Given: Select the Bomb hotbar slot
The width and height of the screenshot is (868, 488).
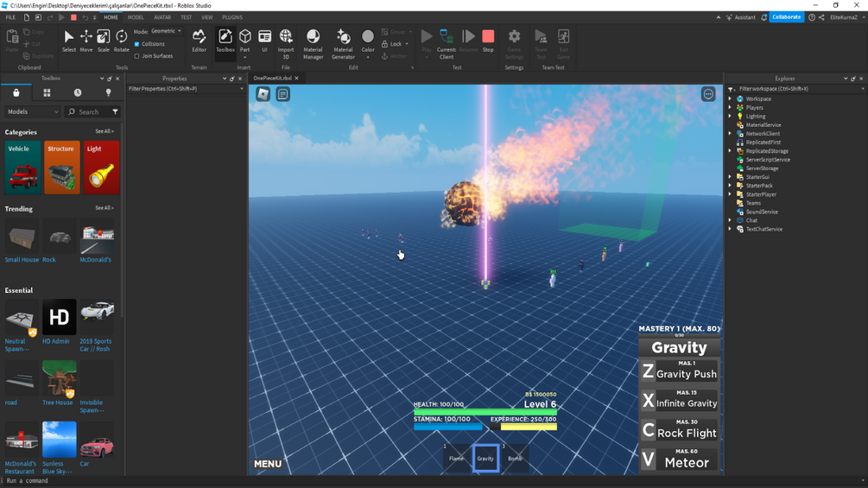Looking at the screenshot, I should point(515,458).
